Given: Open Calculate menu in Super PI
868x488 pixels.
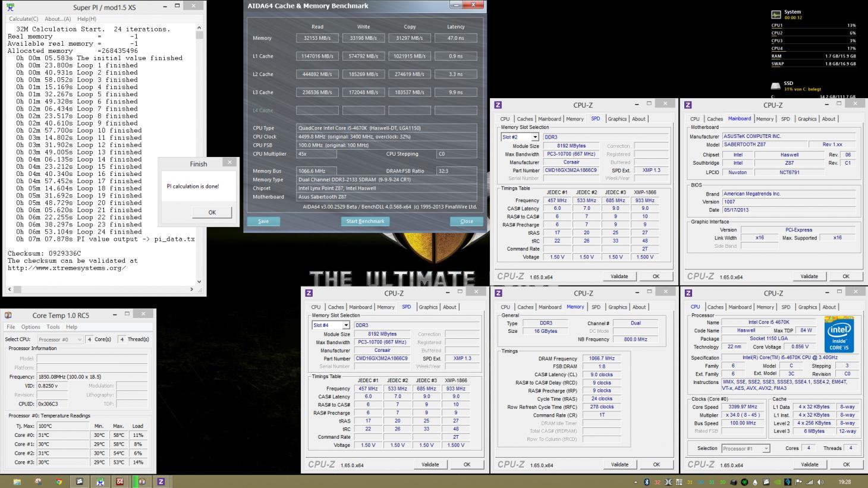Looking at the screenshot, I should (x=23, y=19).
